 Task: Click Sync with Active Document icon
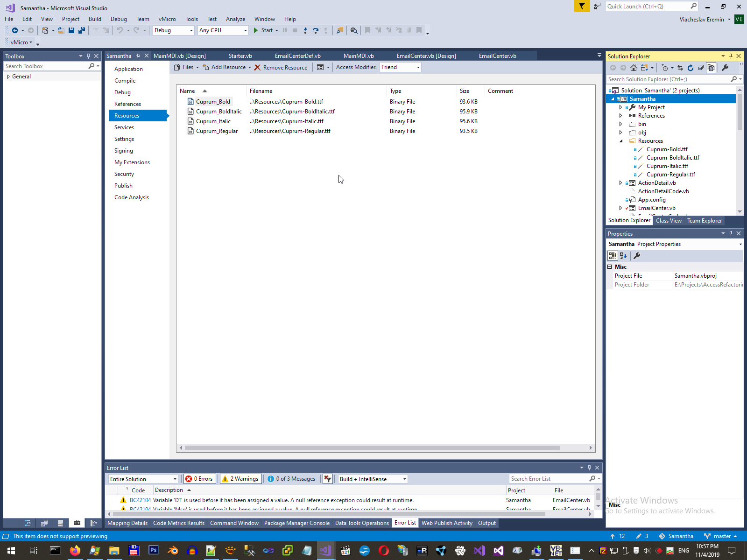[680, 68]
